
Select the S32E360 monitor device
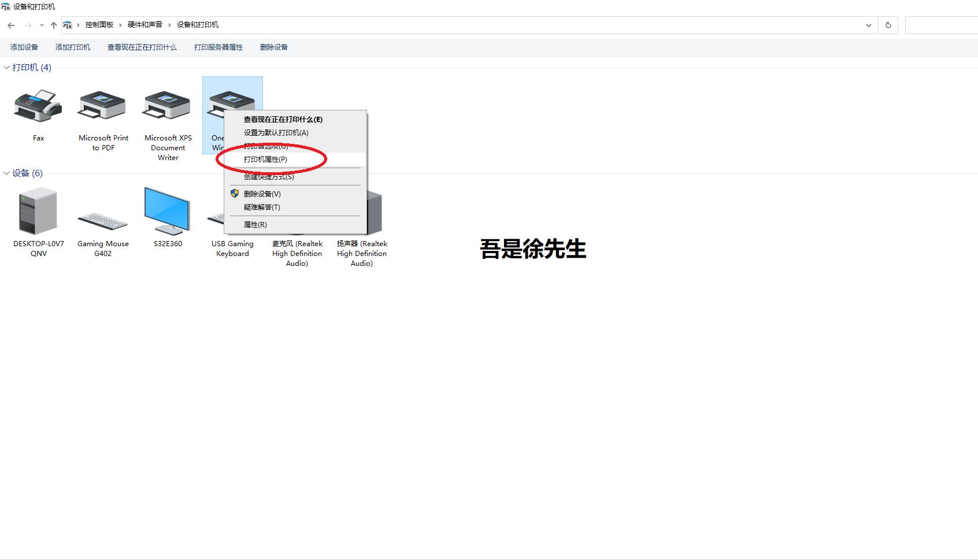pyautogui.click(x=168, y=212)
